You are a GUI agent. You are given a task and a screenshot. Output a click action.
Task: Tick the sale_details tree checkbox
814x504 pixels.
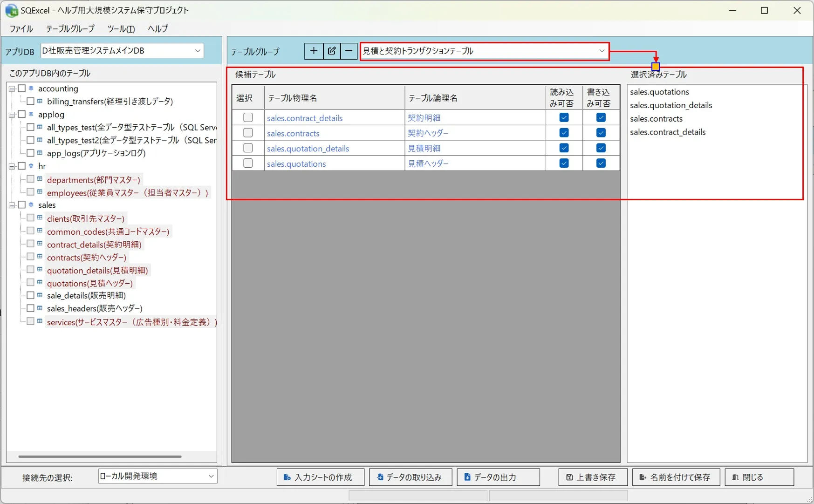point(30,295)
